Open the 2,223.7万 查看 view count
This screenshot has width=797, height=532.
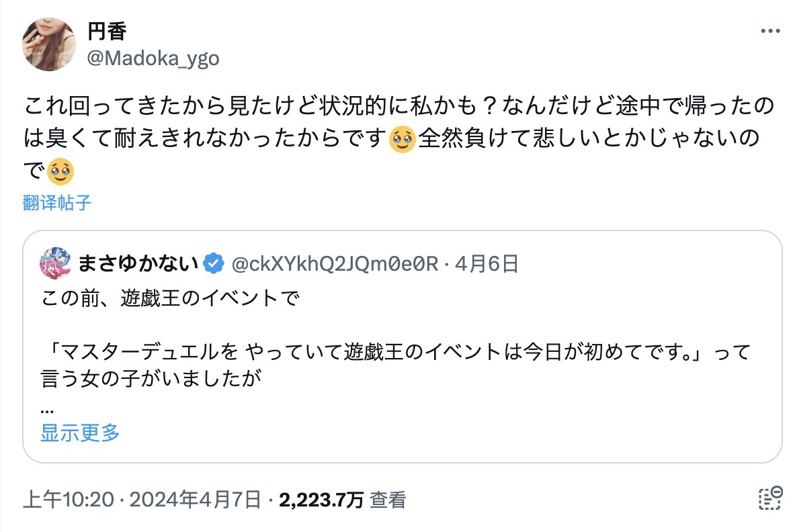[343, 500]
